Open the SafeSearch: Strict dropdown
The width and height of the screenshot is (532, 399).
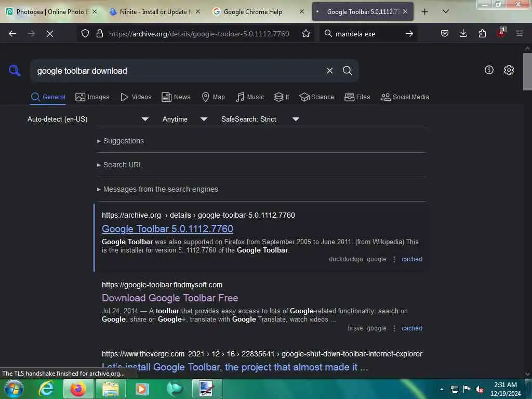260,119
